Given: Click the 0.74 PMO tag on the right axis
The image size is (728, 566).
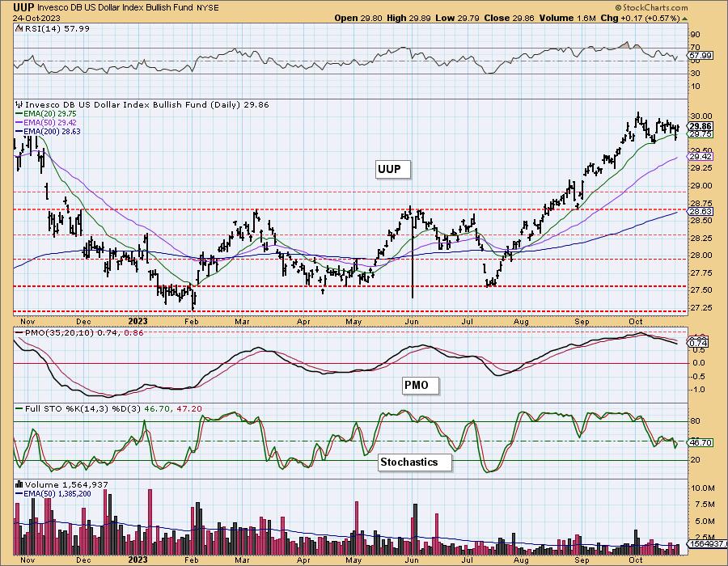Looking at the screenshot, I should tap(699, 344).
